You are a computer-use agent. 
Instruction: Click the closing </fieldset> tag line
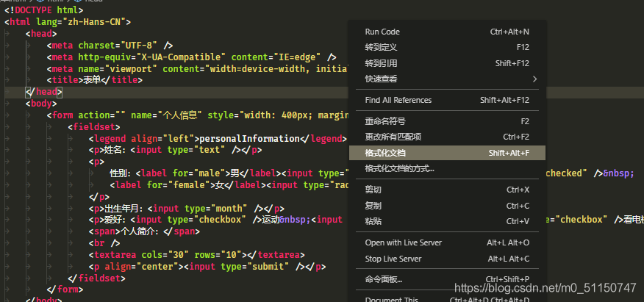(96, 278)
